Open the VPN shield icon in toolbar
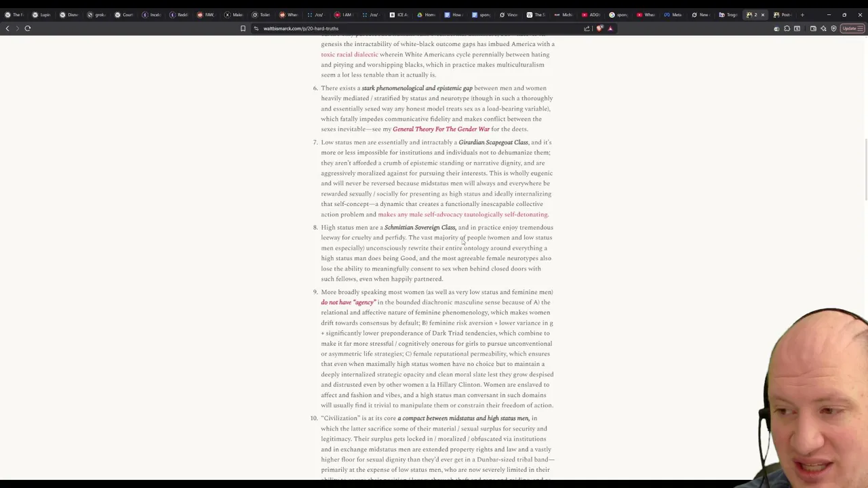This screenshot has height=488, width=868. pyautogui.click(x=833, y=28)
